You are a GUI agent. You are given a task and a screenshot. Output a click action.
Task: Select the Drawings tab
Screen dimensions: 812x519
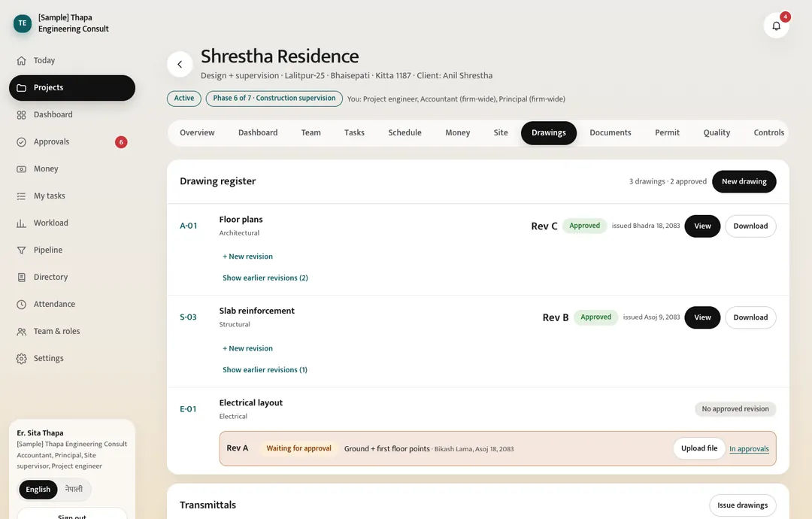(x=548, y=133)
